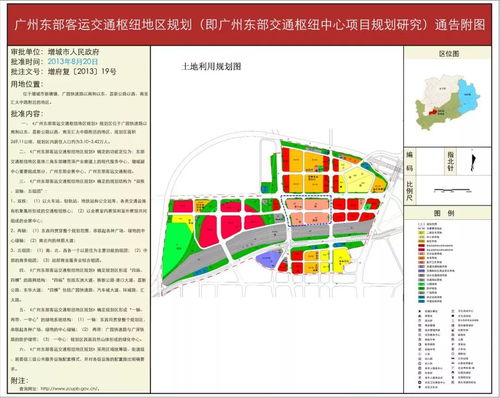
Task: Click the large bright green parcel at map's west
Action: [177, 247]
